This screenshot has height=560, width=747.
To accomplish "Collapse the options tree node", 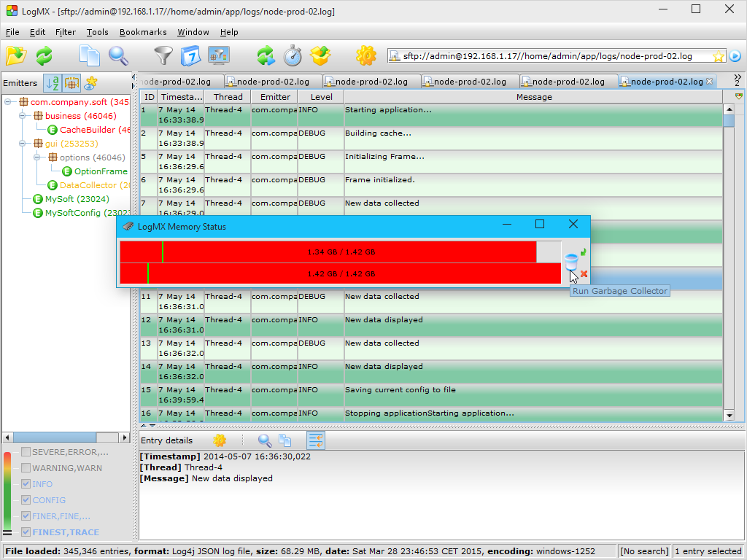I will (37, 157).
